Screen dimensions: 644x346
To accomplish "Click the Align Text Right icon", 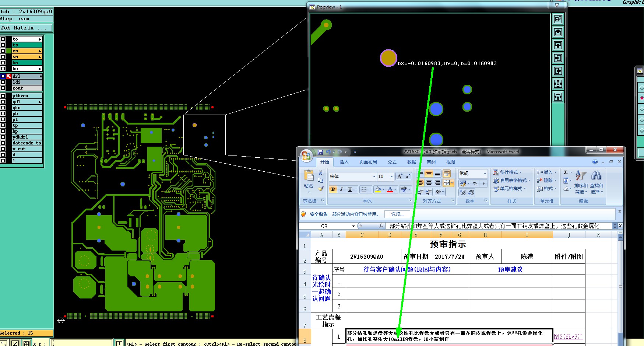I will 437,183.
